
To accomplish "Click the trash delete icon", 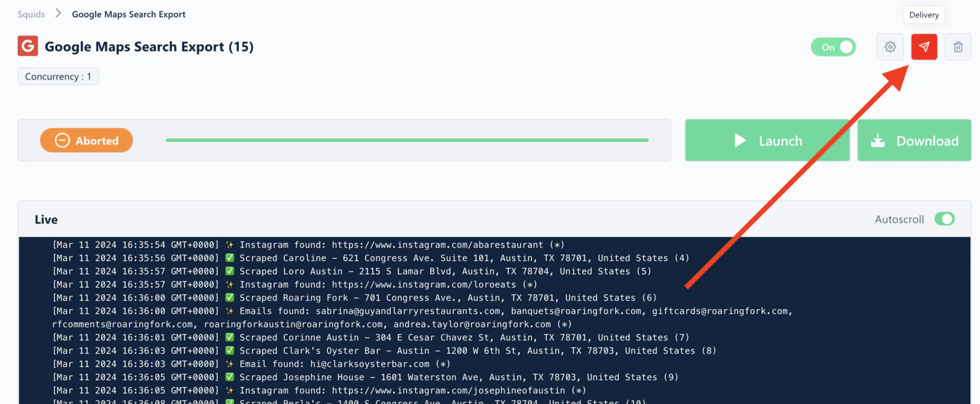I will point(958,47).
